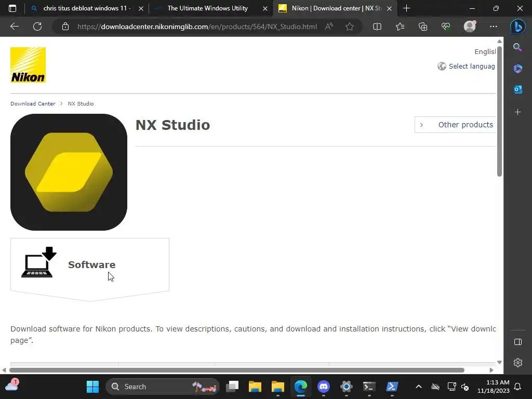The image size is (532, 399).
Task: Open the Other products link
Action: [455, 125]
